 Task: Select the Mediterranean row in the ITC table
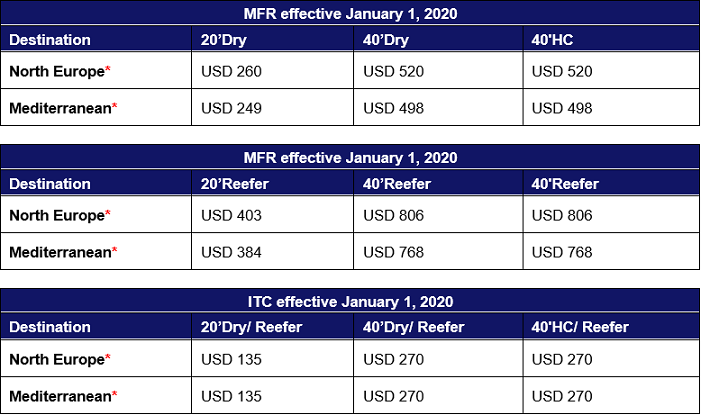(350, 396)
